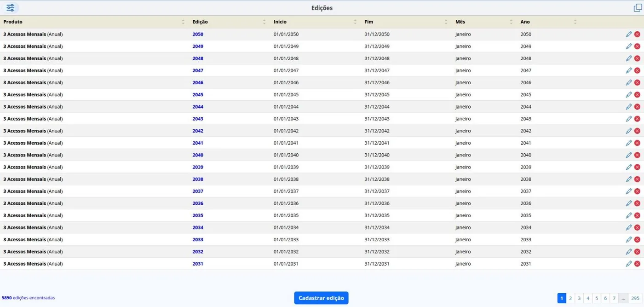Sort table by Produto column arrows
The image size is (644, 307).
(183, 22)
